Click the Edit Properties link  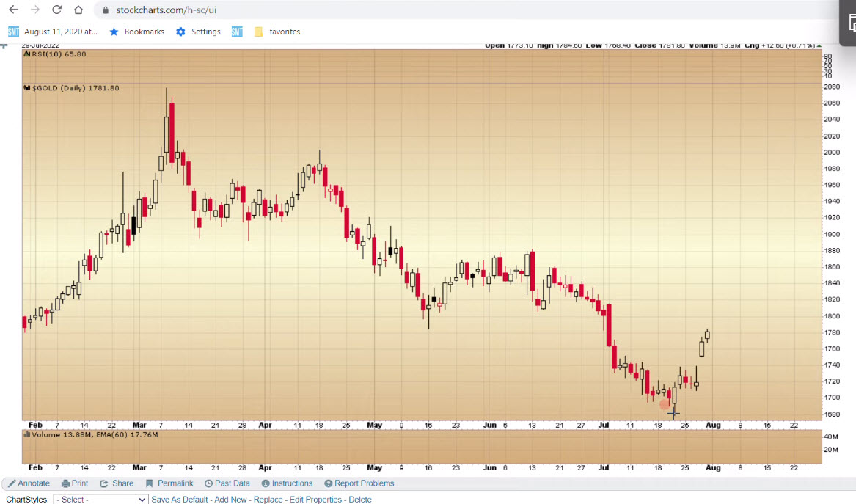(x=315, y=500)
